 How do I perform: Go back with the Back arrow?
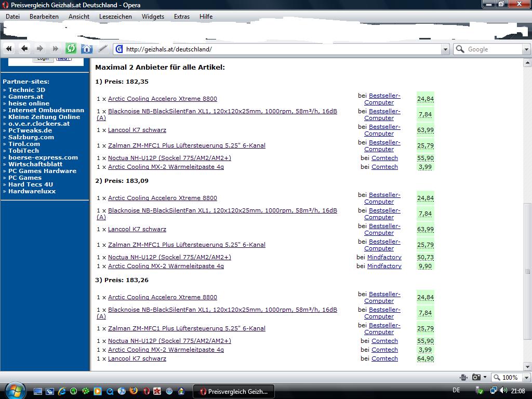[x=24, y=49]
